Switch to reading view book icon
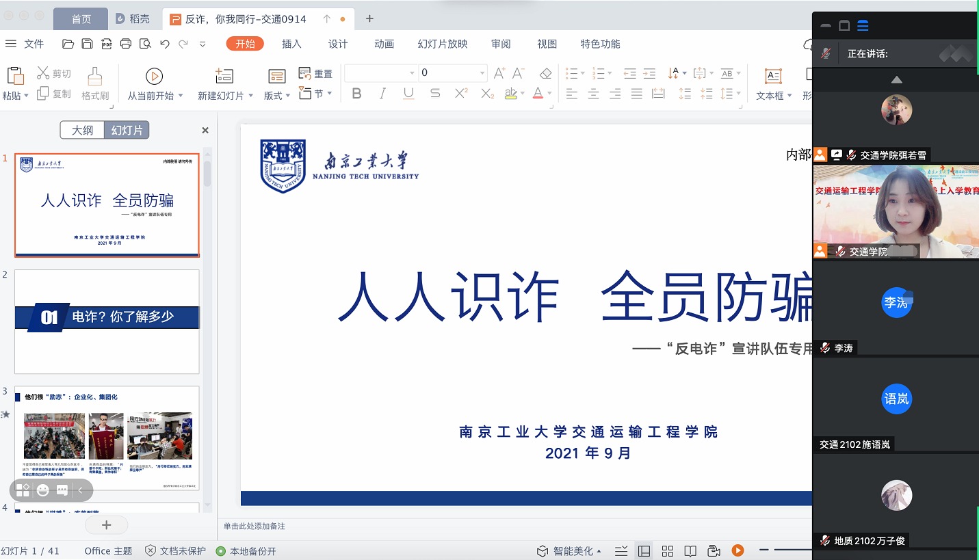This screenshot has height=560, width=979. pyautogui.click(x=691, y=551)
